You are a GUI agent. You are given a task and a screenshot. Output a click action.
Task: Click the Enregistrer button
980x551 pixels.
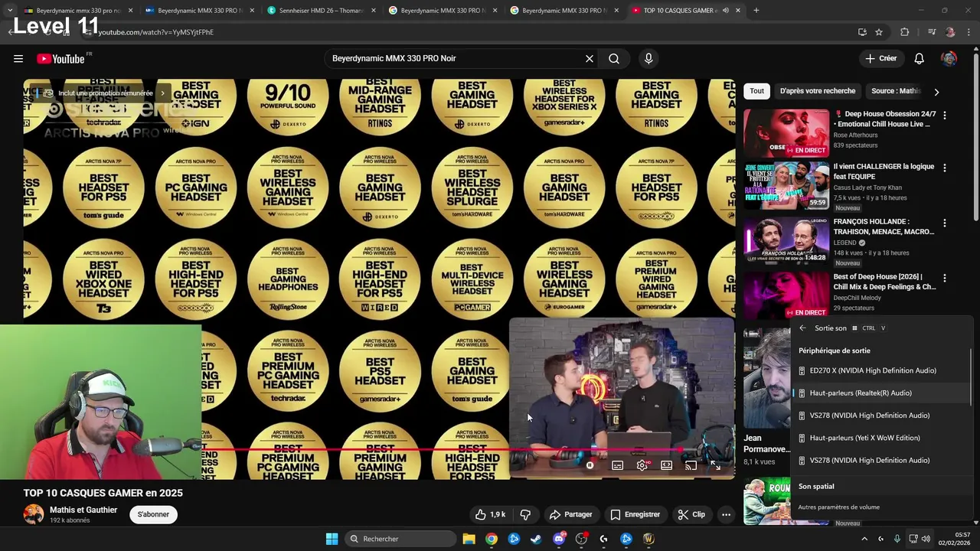tap(635, 514)
